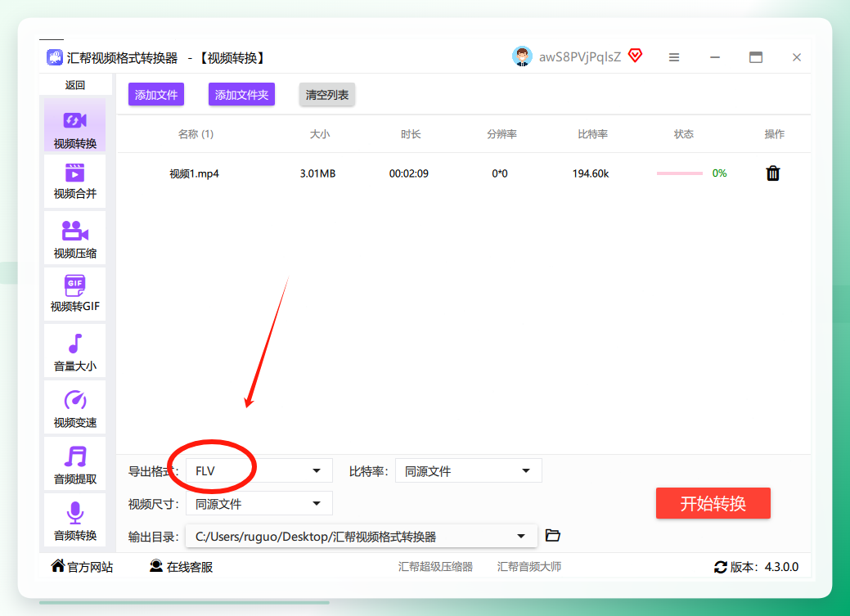Expand the 输出目录 path dropdown

[x=361, y=537]
